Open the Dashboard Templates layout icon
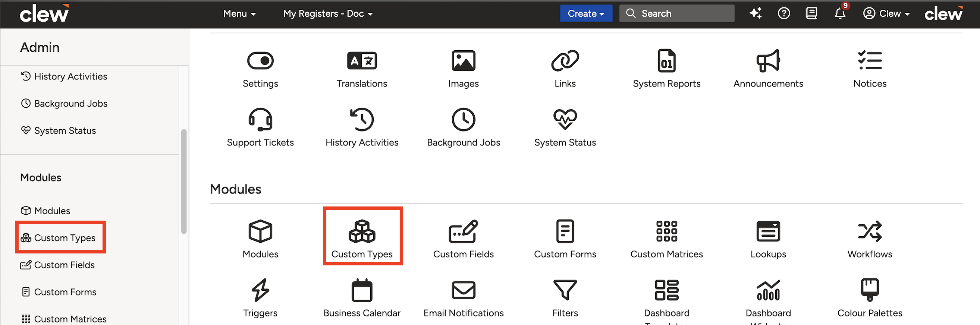The height and width of the screenshot is (325, 980). pyautogui.click(x=666, y=290)
